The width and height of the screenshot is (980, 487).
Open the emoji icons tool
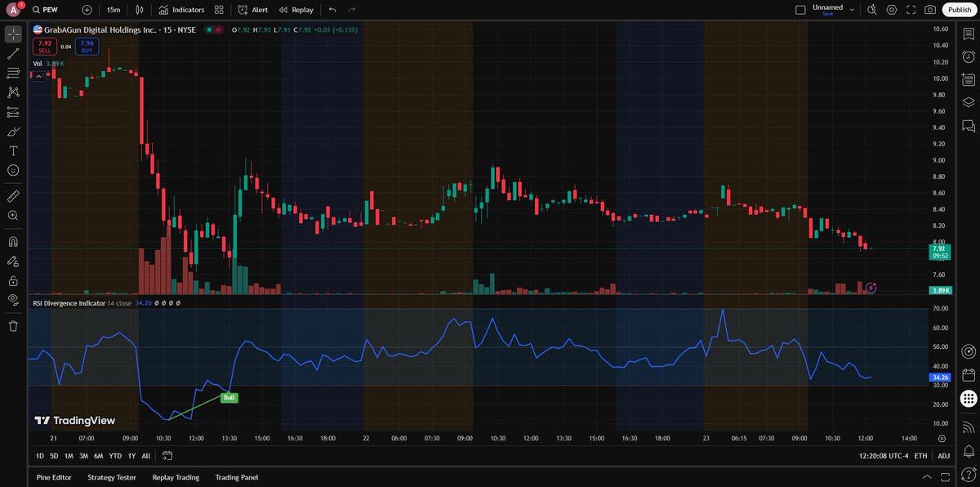[13, 170]
